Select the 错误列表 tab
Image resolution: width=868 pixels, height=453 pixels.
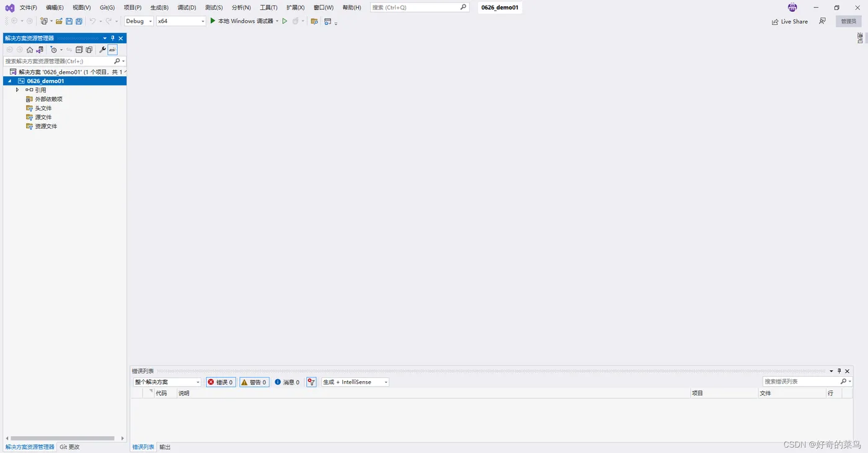click(143, 447)
